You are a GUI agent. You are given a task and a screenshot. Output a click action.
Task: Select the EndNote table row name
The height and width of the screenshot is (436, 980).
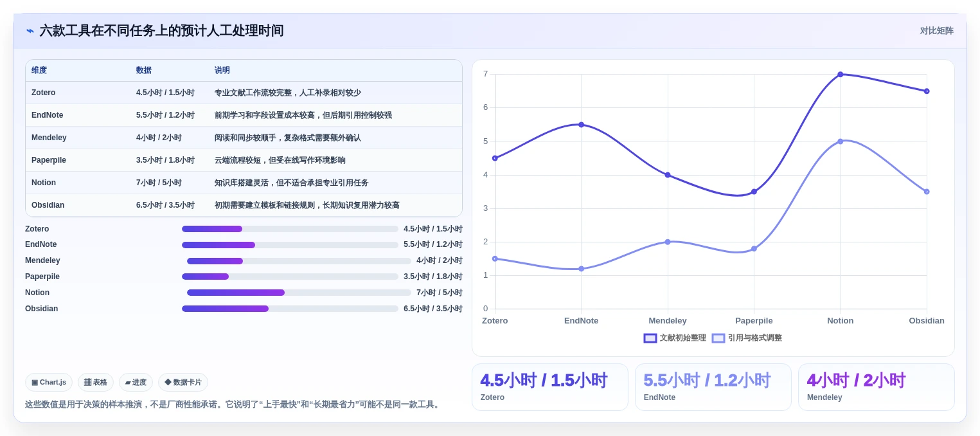(48, 115)
